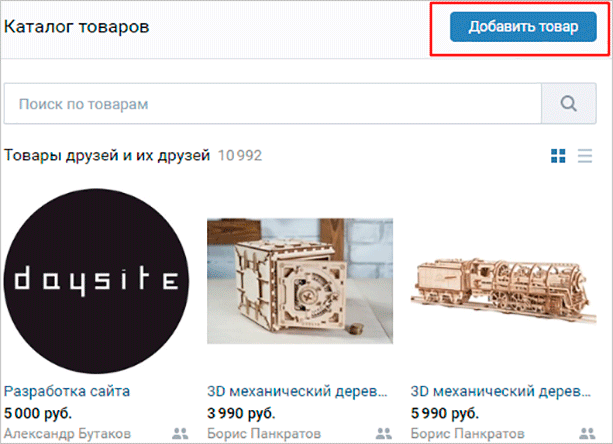Screen dimensions: 613x444
Task: Open the wooden safe product photo
Action: click(x=300, y=281)
